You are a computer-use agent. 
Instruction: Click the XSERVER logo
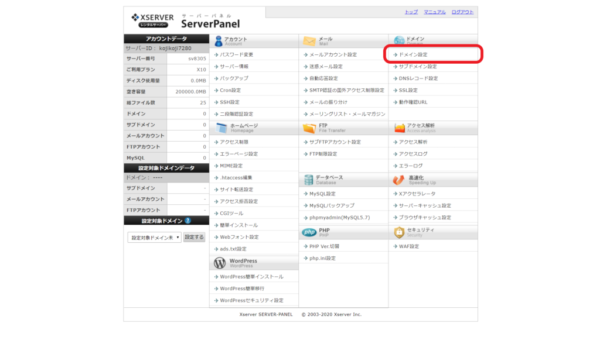coord(152,20)
